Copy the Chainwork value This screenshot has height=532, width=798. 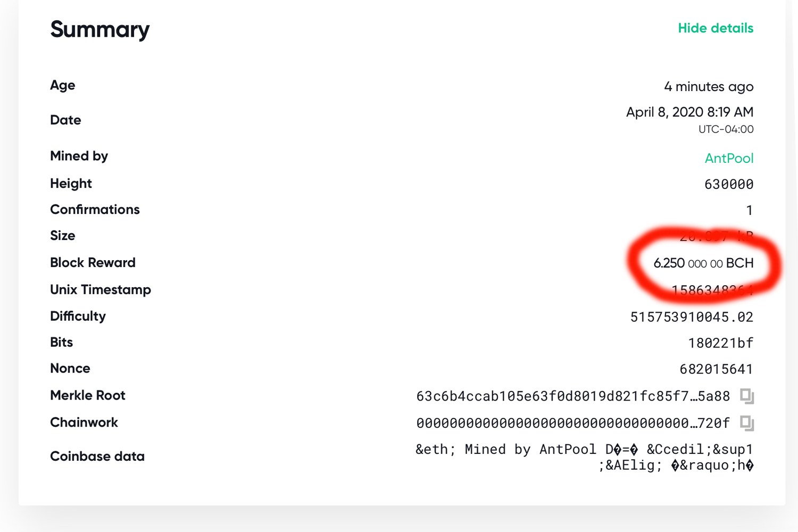[x=747, y=423]
